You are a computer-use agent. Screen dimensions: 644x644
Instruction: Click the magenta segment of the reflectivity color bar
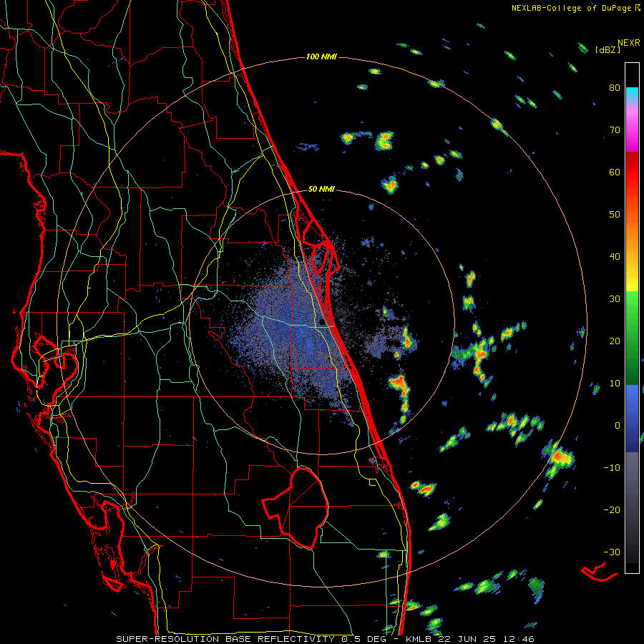632,131
